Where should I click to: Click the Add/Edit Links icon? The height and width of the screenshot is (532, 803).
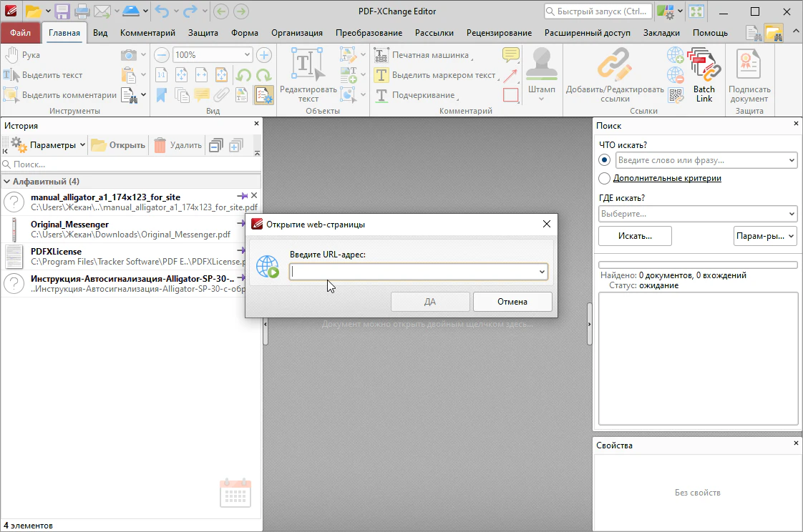pos(614,66)
